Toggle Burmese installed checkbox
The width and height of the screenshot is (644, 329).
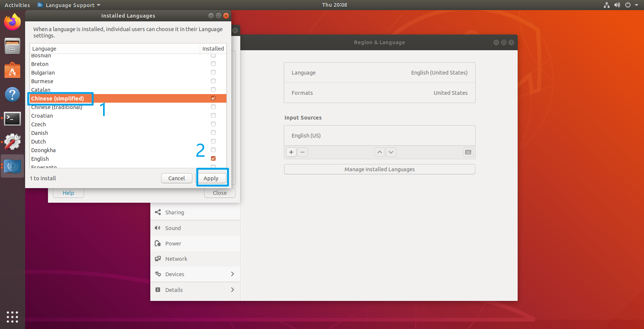[x=213, y=81]
